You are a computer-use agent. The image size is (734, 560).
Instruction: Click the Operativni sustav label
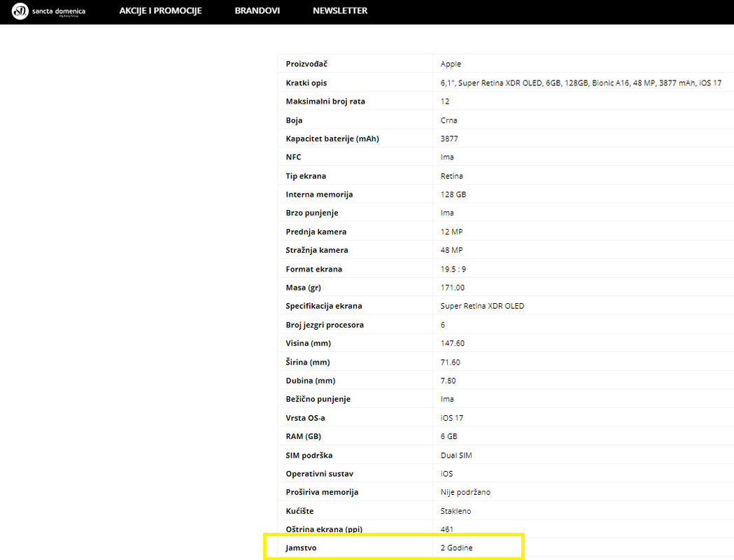coord(319,474)
